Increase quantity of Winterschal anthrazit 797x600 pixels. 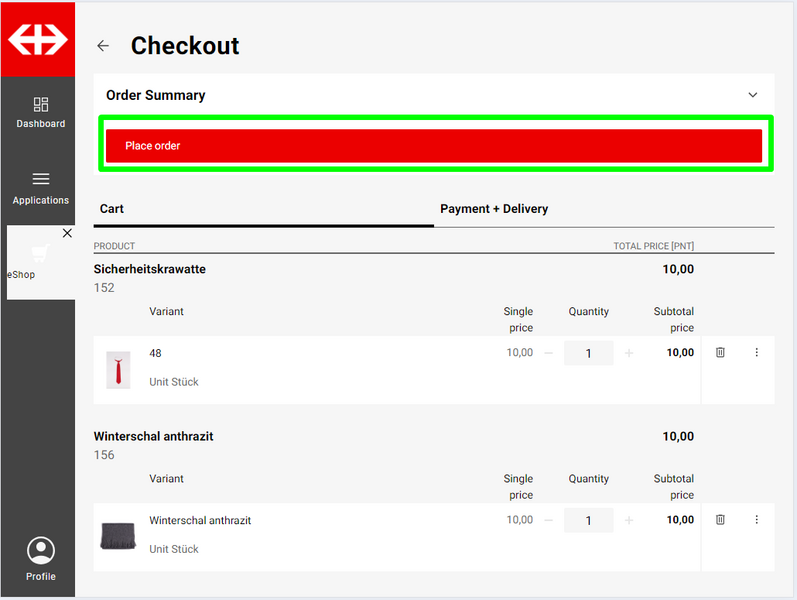click(x=629, y=520)
